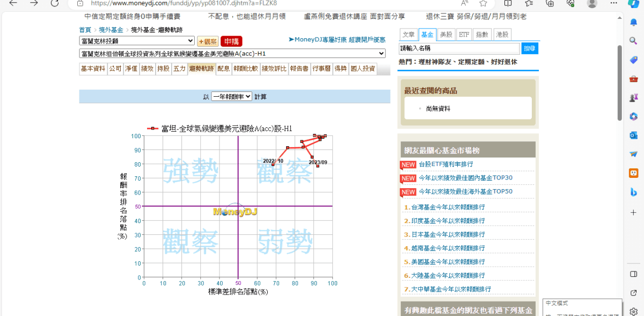Switch search category to 指數
Image resolution: width=644 pixels, height=316 pixels.
(x=482, y=34)
